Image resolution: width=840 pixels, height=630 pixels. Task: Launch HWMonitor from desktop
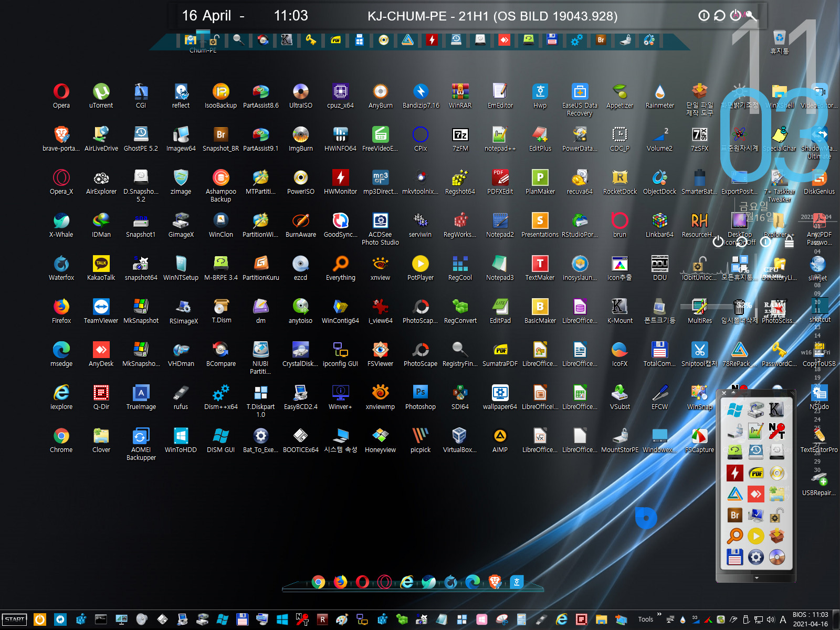pyautogui.click(x=340, y=182)
